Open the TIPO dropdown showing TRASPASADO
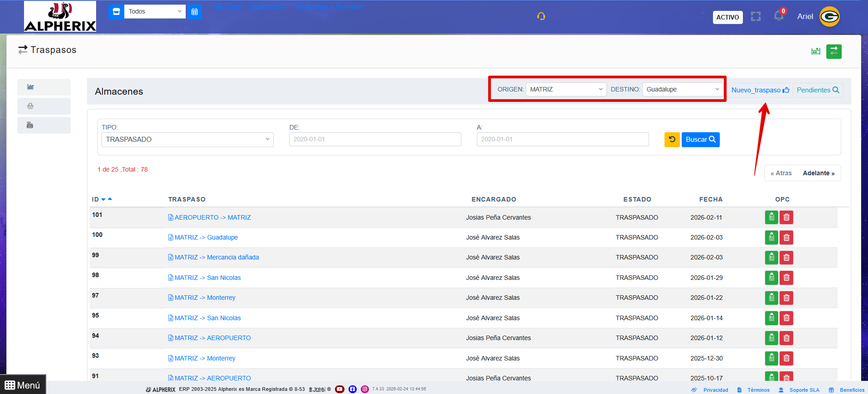 [187, 139]
